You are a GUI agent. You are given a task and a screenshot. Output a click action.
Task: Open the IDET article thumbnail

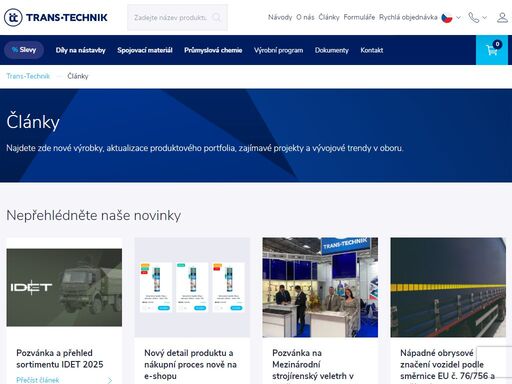(x=64, y=287)
